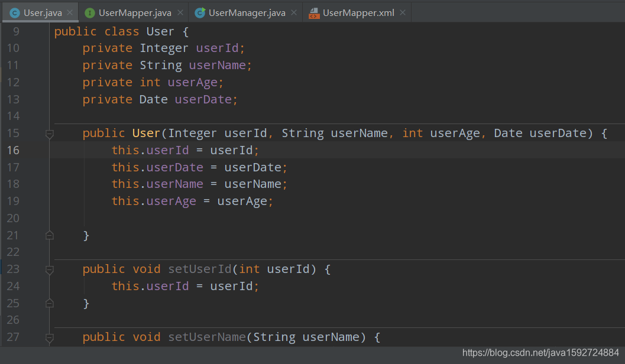The image size is (625, 364).
Task: Click line number 23 in the gutter
Action: click(13, 269)
